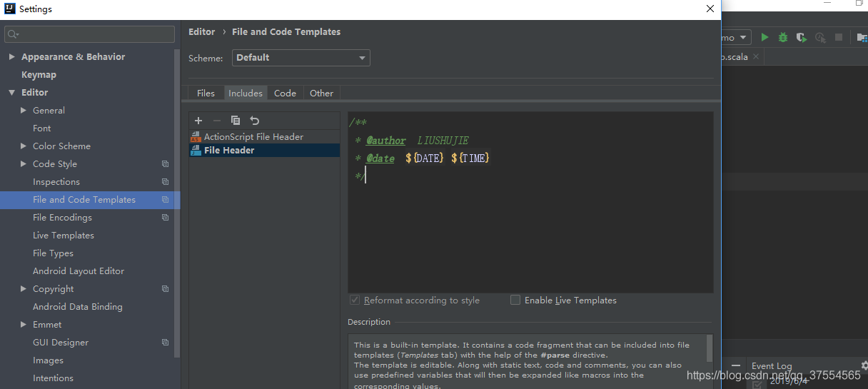The height and width of the screenshot is (389, 868).
Task: Open the .scala editor tab in IDE
Action: pyautogui.click(x=735, y=56)
